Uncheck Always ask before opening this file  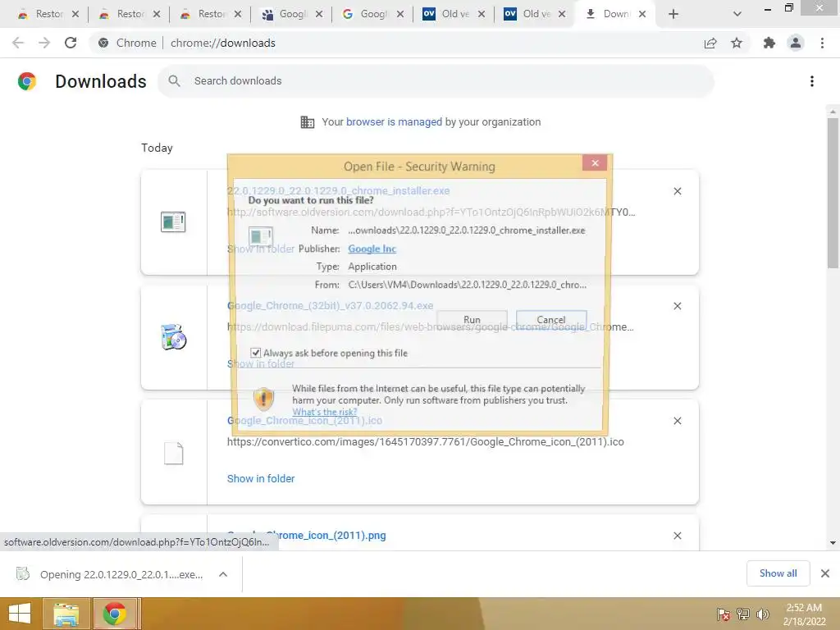click(x=256, y=353)
